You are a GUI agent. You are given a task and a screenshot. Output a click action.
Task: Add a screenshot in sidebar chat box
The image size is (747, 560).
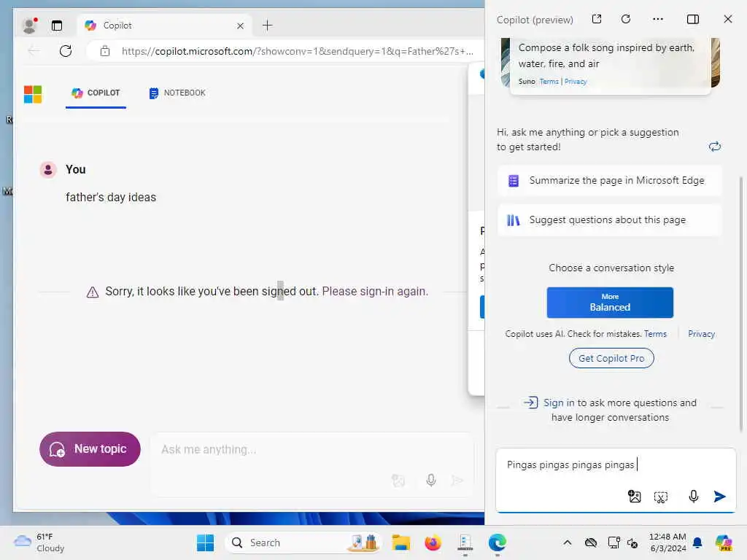[661, 497]
